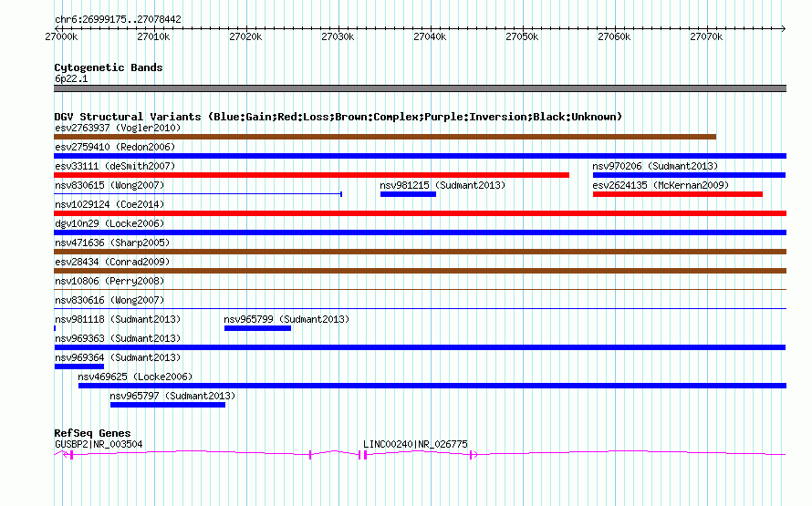
Task: Click the 27030k ruler position
Action: point(338,36)
